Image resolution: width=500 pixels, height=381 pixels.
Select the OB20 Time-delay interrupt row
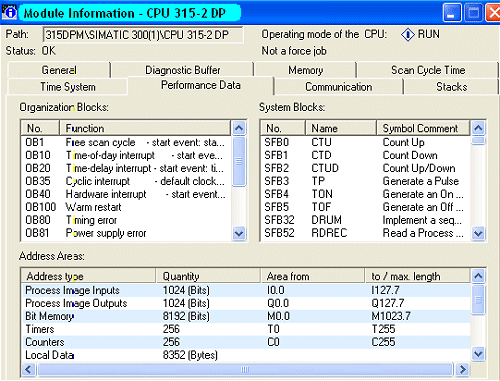[x=126, y=168]
